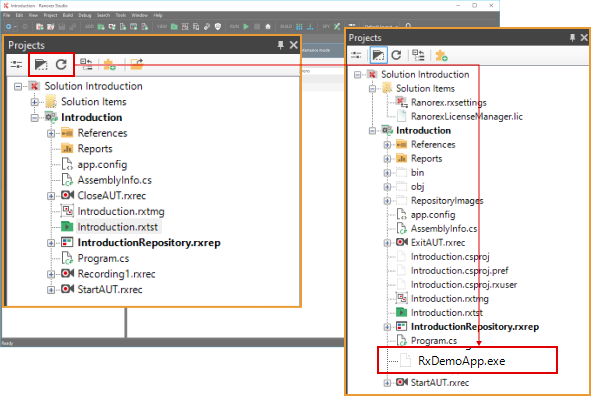Select Ranorex.rxsettings file
591x396 pixels.
(449, 102)
